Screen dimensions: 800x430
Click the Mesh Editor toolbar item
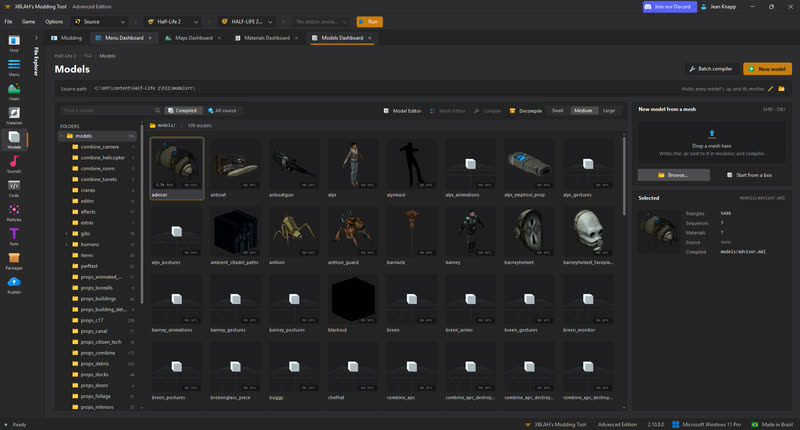tap(447, 111)
